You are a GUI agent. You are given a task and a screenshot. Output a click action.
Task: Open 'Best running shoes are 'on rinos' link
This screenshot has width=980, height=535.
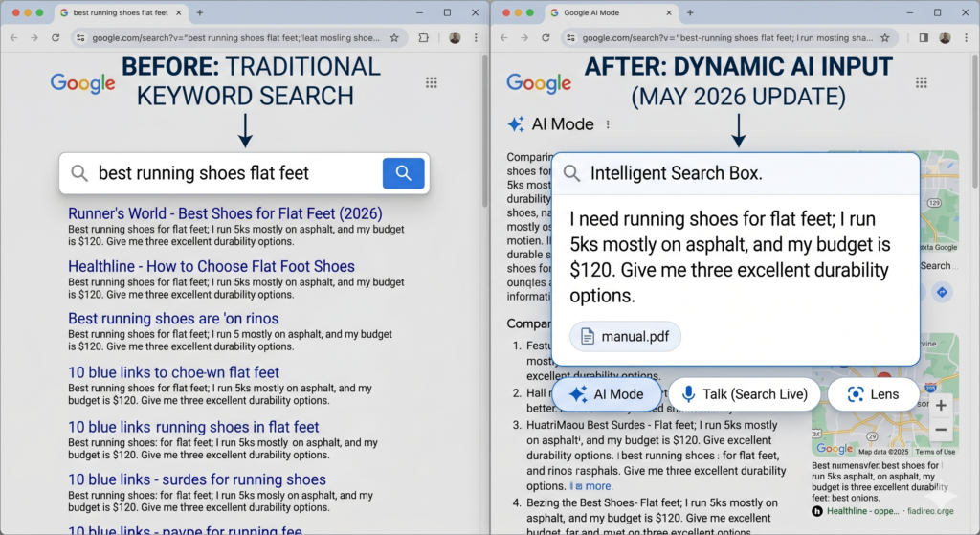click(173, 319)
